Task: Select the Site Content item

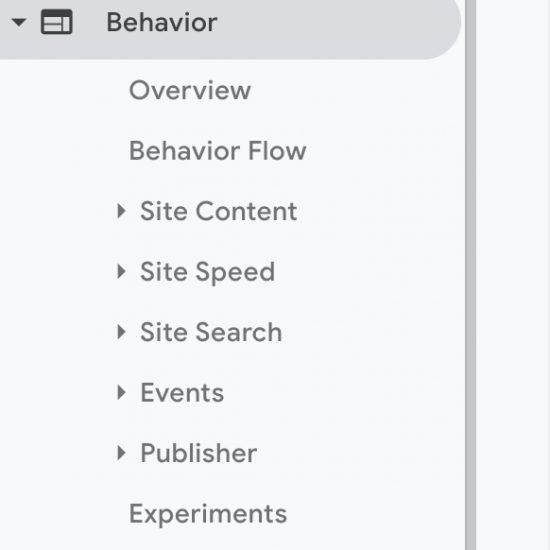Action: click(219, 211)
